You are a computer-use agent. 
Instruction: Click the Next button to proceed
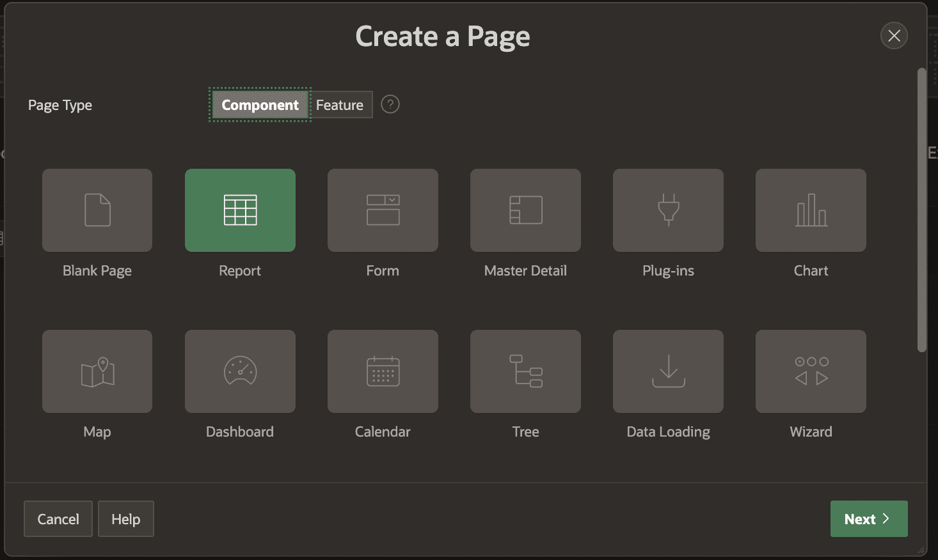pos(868,518)
